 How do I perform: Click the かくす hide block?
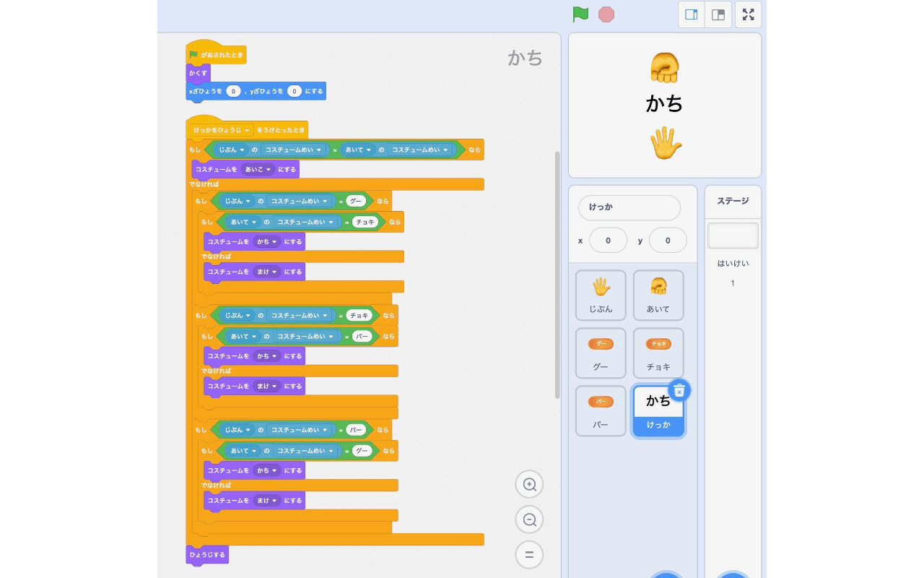(x=198, y=73)
